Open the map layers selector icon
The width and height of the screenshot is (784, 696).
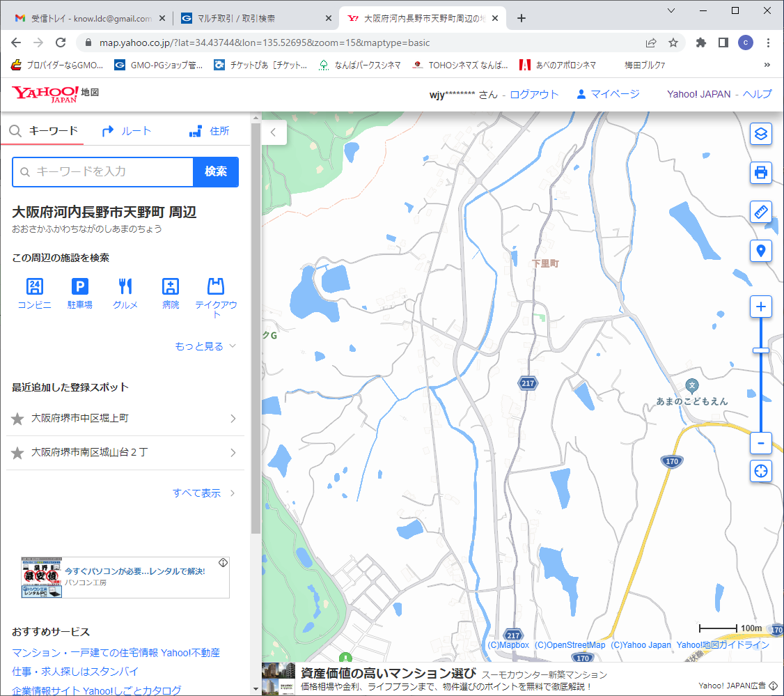pyautogui.click(x=761, y=134)
